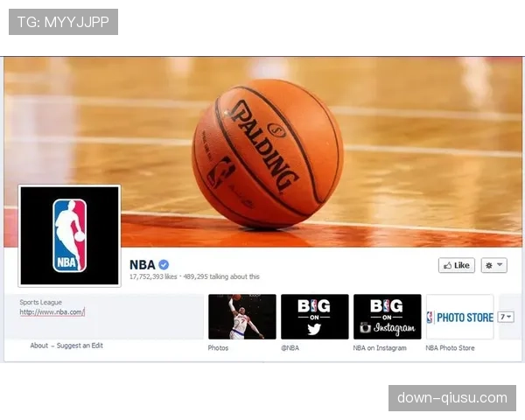This screenshot has height=420, width=525.
Task: Click the About link
Action: 39,346
